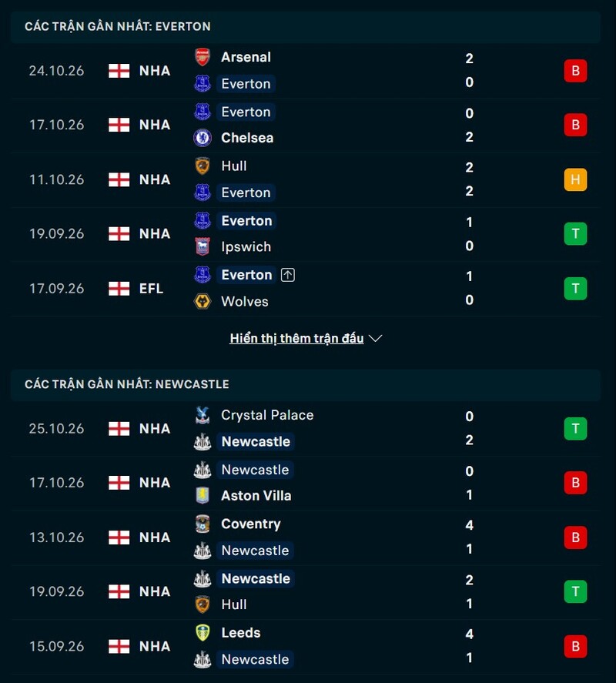Click the green T badge for Crystal Palace match
The height and width of the screenshot is (683, 616).
pos(575,429)
